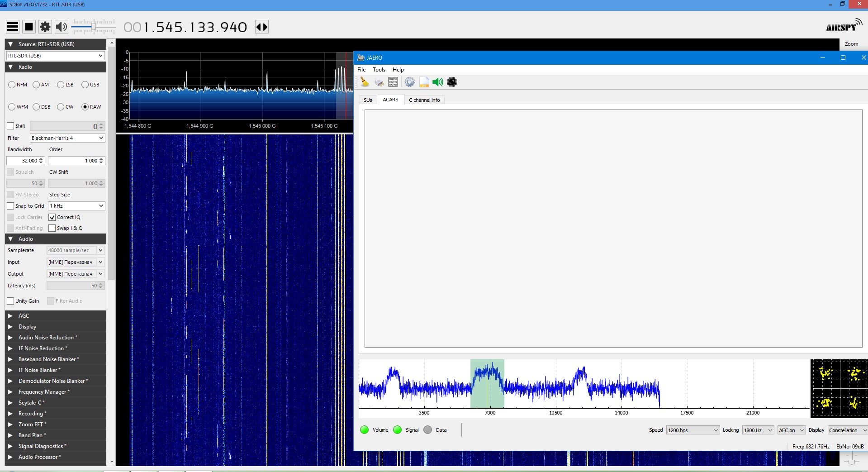
Task: Open the JAERO Tools menu
Action: pyautogui.click(x=379, y=70)
